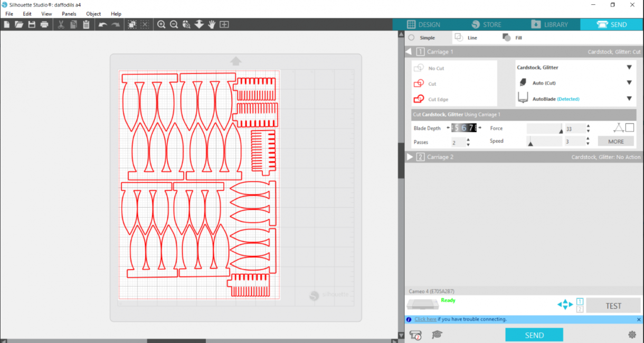Click the line segment overcut triangle icon
The width and height of the screenshot is (644, 343).
coord(619,127)
